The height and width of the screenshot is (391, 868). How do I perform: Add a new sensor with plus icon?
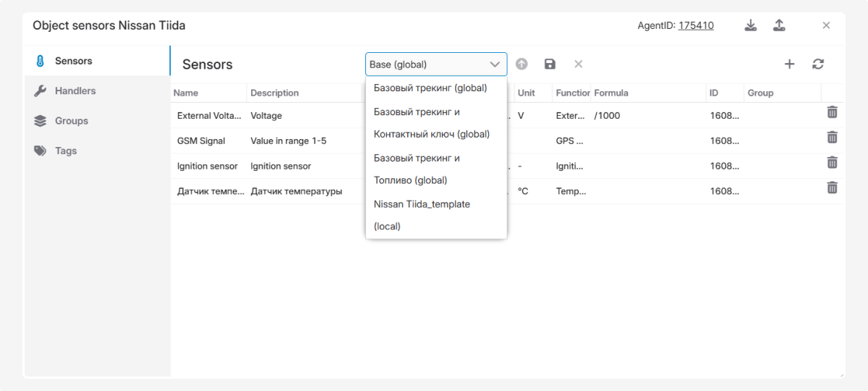(x=789, y=64)
